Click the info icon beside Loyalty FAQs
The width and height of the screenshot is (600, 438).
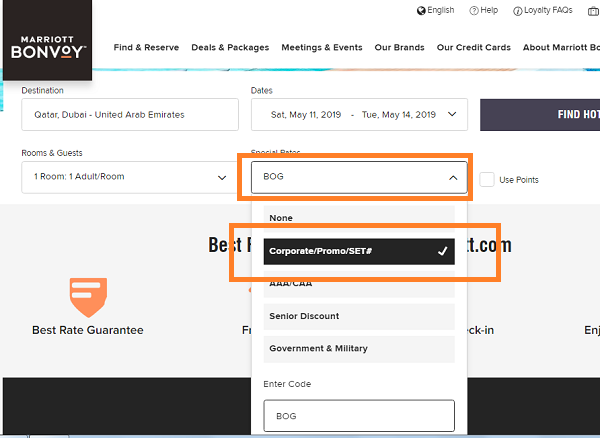[x=517, y=11]
